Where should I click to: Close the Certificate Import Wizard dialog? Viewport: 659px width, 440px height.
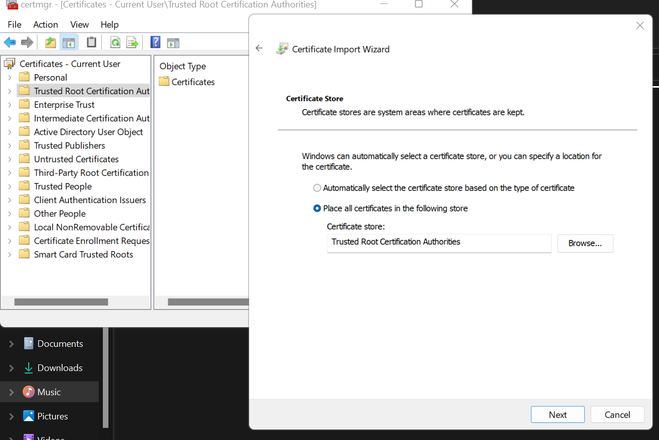[640, 26]
